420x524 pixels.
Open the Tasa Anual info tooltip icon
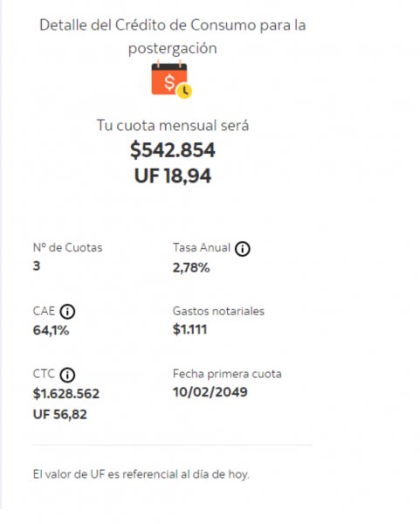click(242, 249)
